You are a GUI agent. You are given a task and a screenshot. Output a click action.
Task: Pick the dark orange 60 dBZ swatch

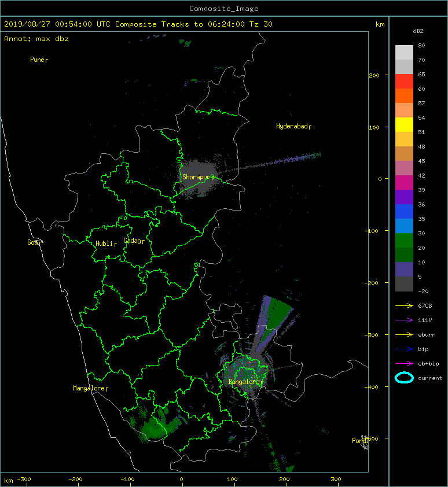(404, 95)
